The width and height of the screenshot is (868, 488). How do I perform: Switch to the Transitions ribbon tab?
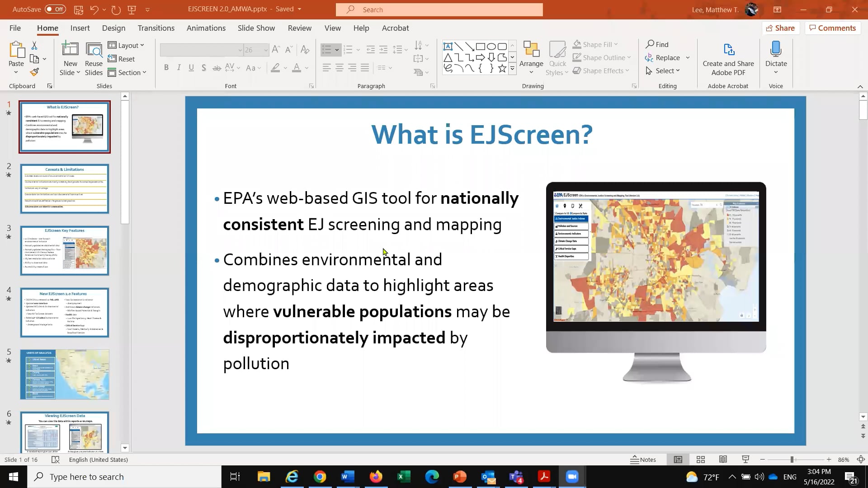(156, 28)
